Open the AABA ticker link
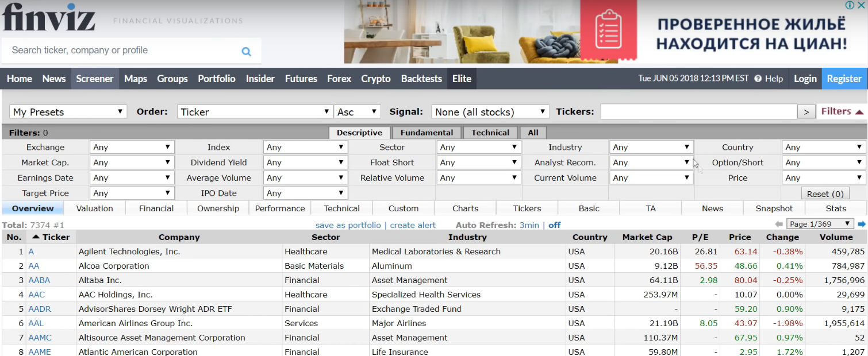The height and width of the screenshot is (356, 868). tap(39, 280)
